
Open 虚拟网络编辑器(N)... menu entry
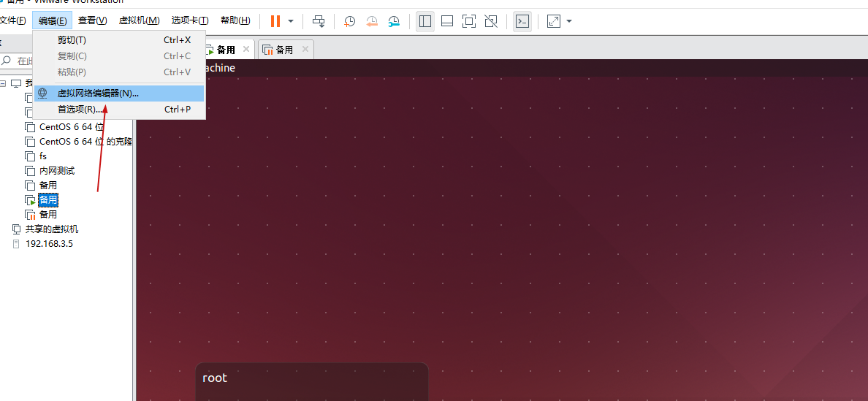click(120, 93)
